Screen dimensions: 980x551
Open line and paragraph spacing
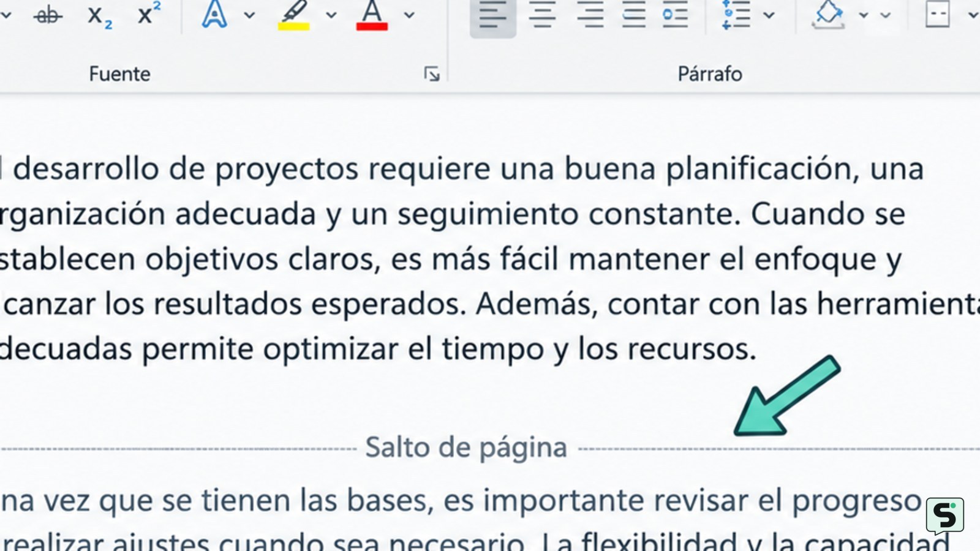click(x=736, y=15)
